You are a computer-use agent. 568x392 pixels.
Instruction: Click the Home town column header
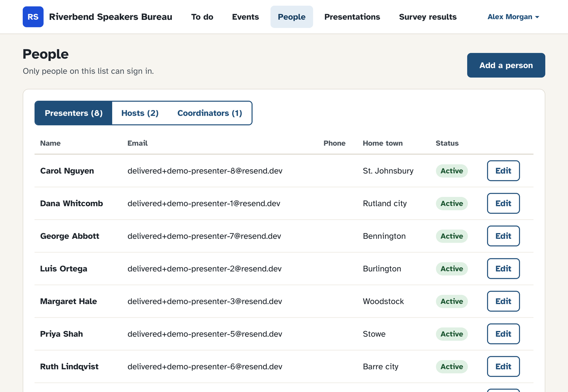(383, 143)
